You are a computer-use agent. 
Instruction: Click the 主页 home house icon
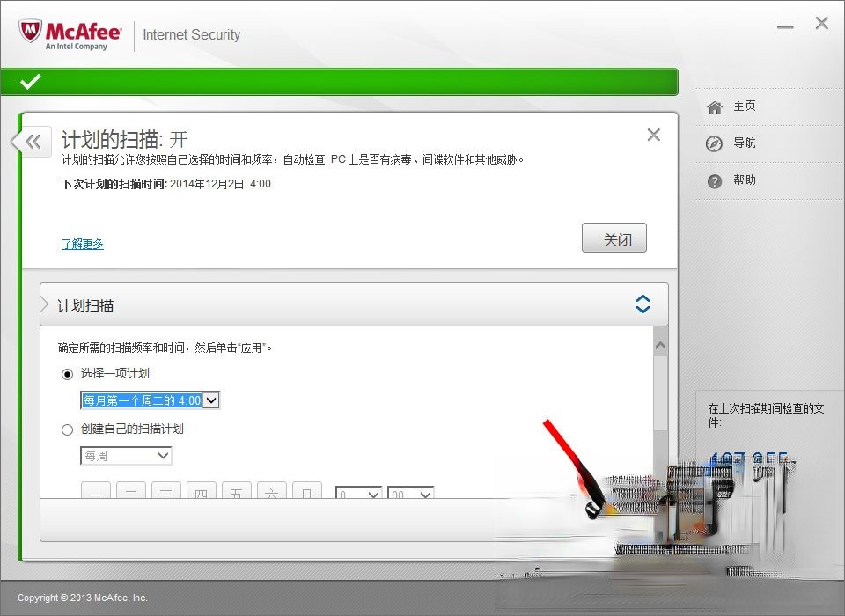click(714, 106)
